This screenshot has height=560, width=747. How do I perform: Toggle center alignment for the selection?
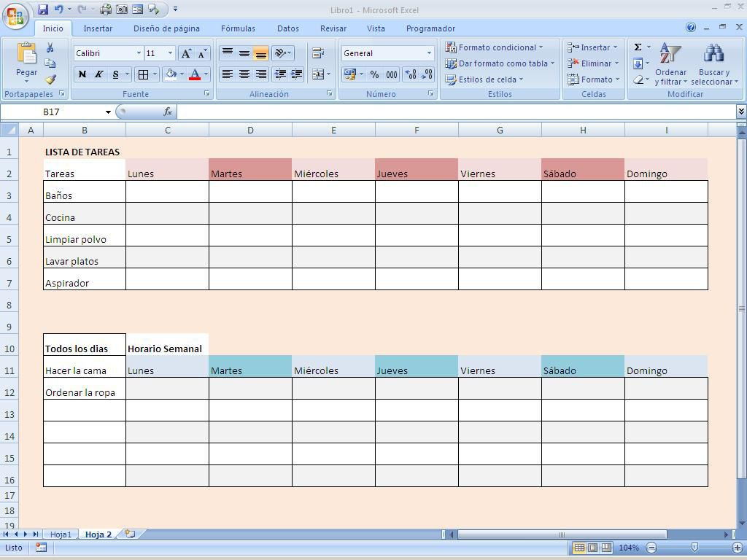point(243,74)
